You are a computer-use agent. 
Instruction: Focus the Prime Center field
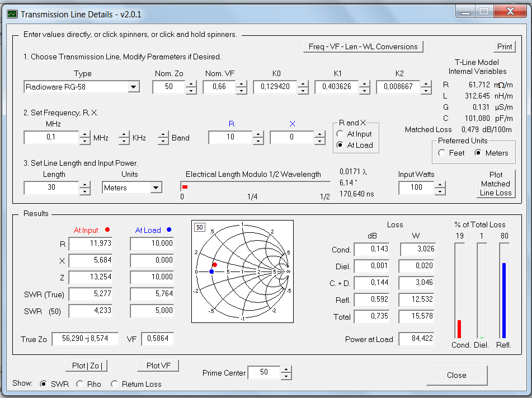(264, 373)
